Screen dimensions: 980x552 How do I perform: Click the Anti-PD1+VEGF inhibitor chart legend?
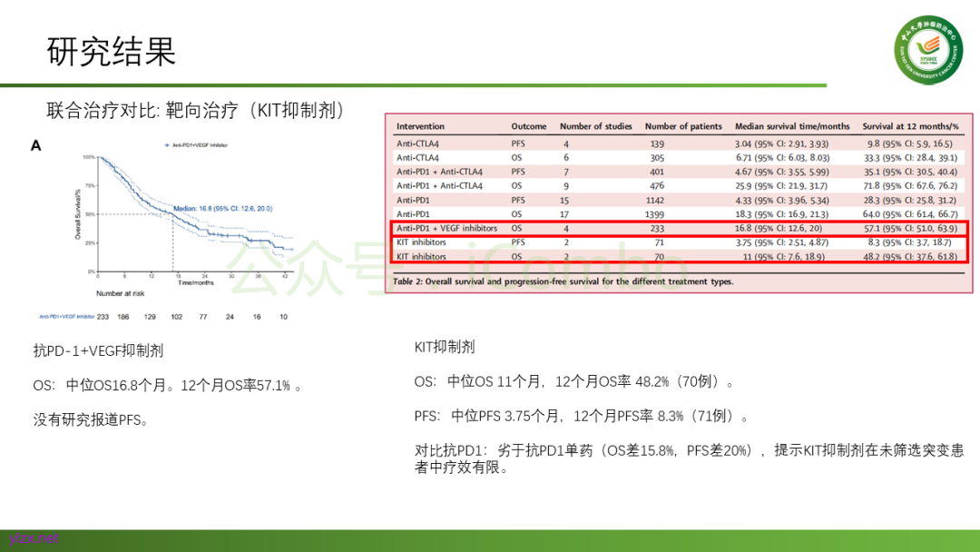(205, 145)
